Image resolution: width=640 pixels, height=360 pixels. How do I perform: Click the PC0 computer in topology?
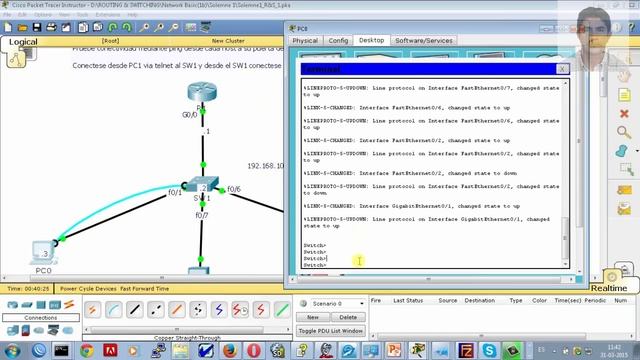44,253
